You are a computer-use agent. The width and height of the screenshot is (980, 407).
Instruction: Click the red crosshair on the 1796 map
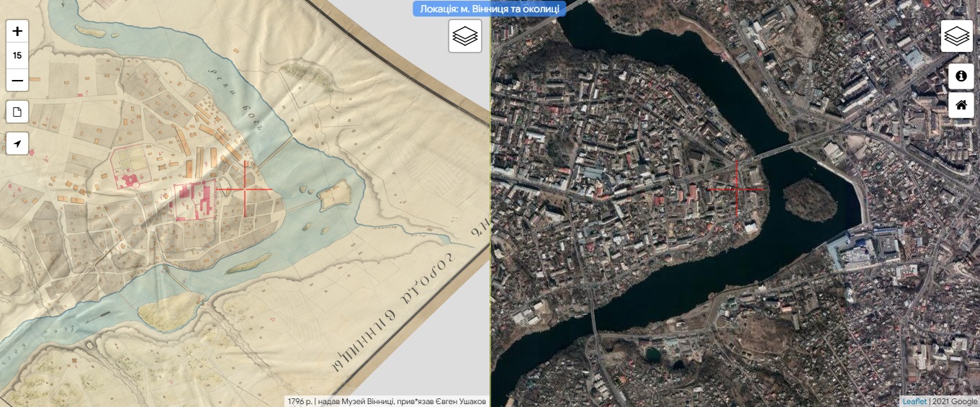pos(245,189)
